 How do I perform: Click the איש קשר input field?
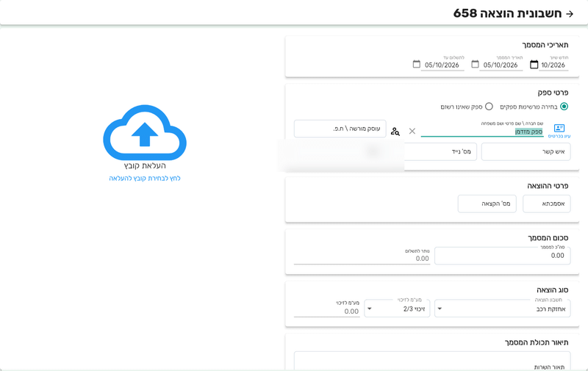526,151
